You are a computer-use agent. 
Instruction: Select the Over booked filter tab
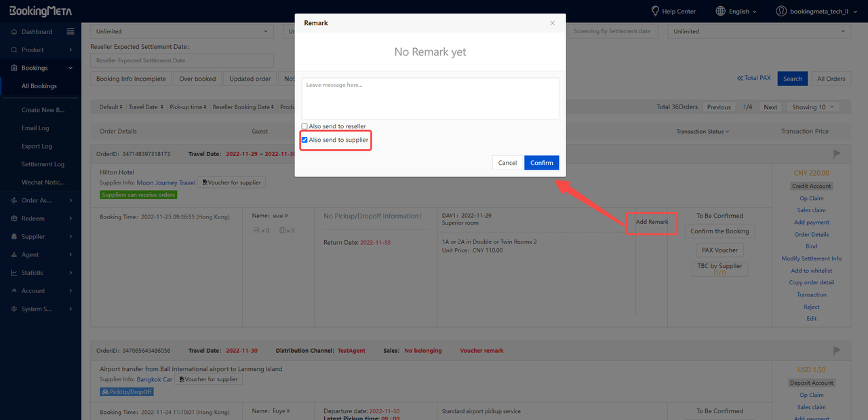coord(197,79)
